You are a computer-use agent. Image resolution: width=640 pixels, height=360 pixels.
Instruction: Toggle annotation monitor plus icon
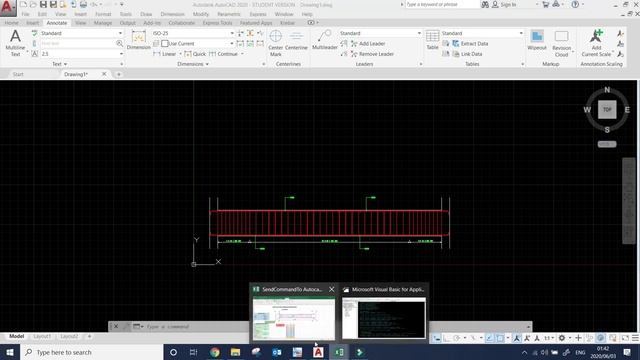click(578, 338)
